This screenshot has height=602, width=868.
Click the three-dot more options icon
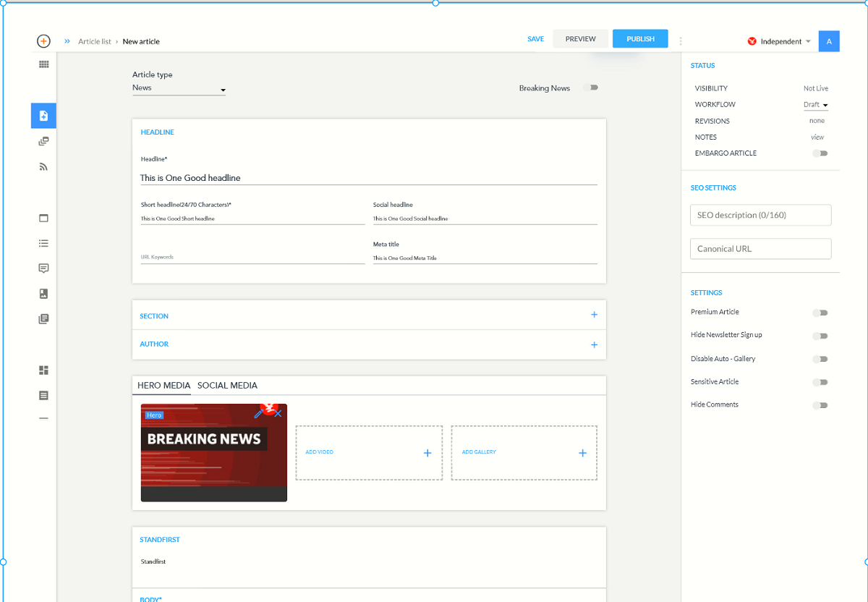point(681,41)
